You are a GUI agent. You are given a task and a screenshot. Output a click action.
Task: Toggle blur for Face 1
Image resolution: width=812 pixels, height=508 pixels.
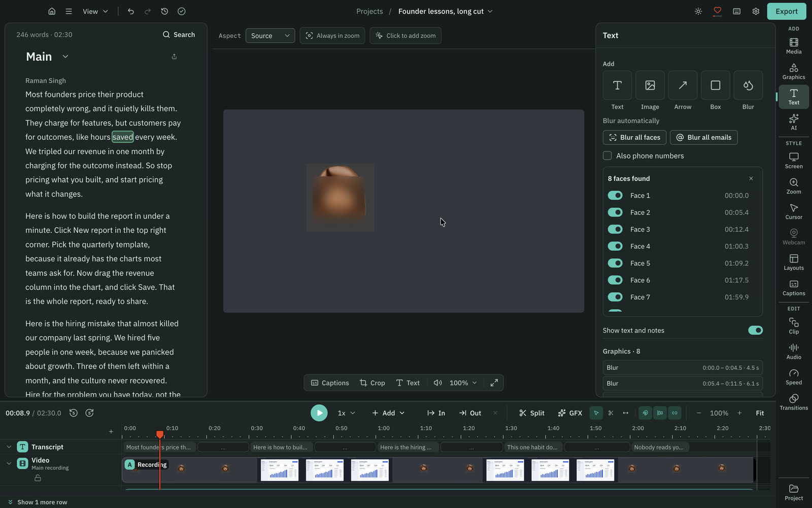point(615,196)
